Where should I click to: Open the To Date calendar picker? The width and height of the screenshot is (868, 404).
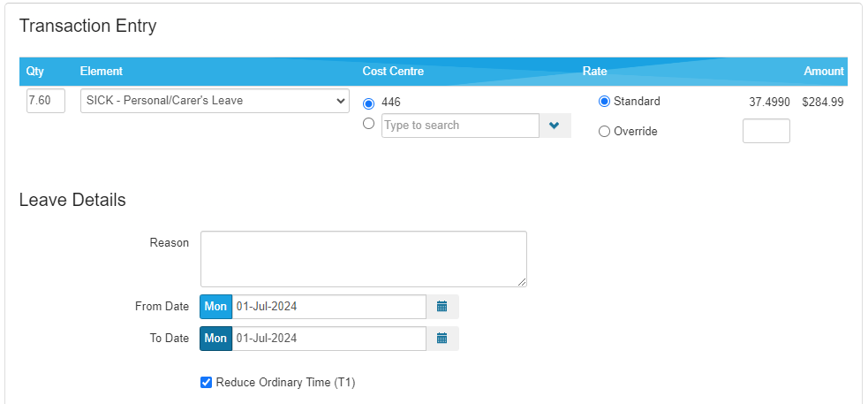pyautogui.click(x=442, y=338)
